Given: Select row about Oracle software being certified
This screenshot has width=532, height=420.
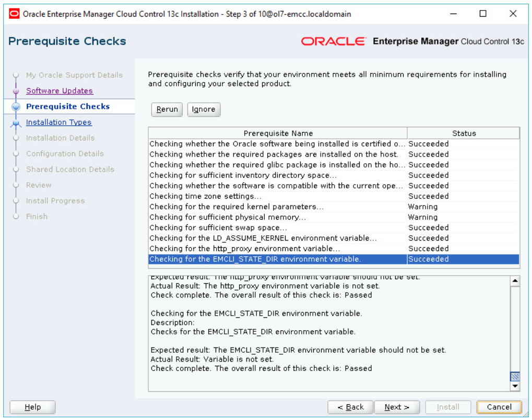Looking at the screenshot, I should (334, 143).
